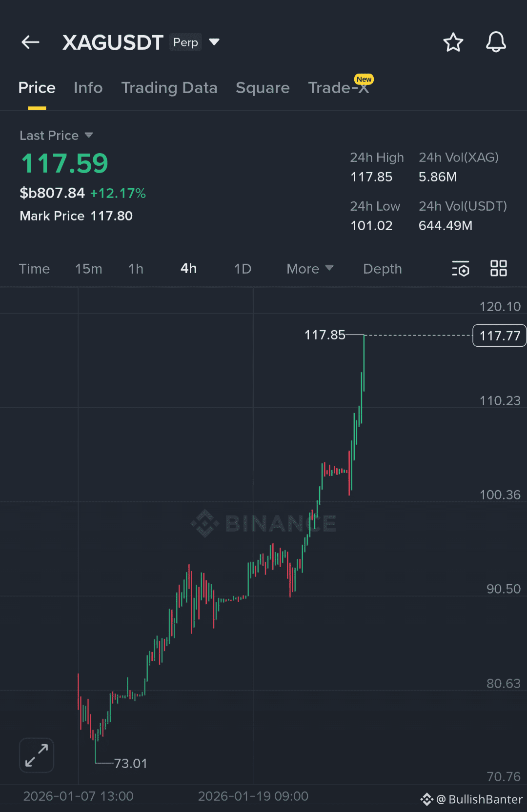The width and height of the screenshot is (527, 812).
Task: Open the grid layout view icon
Action: pyautogui.click(x=498, y=269)
